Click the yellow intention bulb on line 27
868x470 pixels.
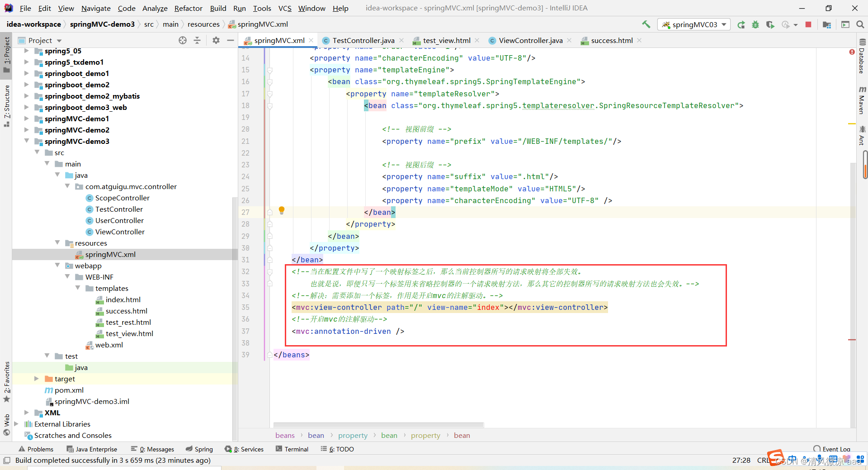click(282, 210)
